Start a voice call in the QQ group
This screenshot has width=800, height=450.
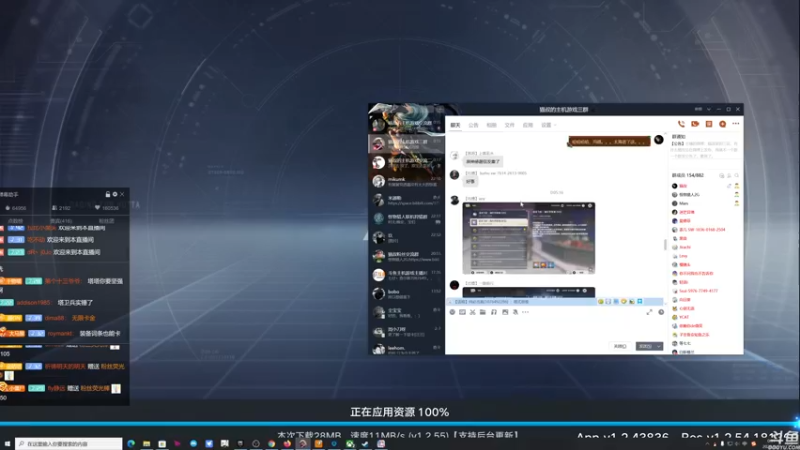tap(681, 124)
